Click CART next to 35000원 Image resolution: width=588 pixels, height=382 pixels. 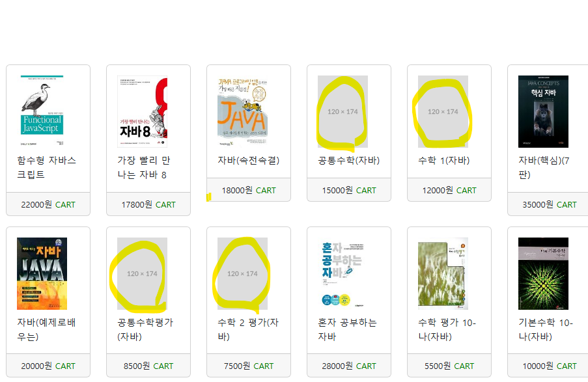click(567, 205)
